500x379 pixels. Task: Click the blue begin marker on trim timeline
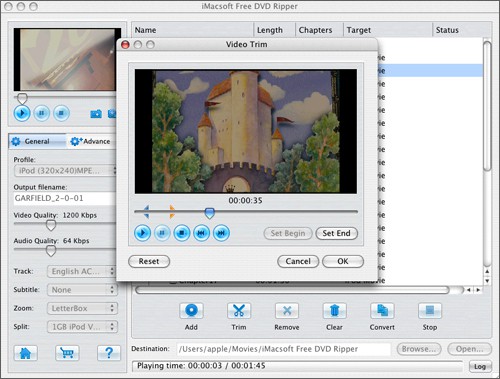146,212
